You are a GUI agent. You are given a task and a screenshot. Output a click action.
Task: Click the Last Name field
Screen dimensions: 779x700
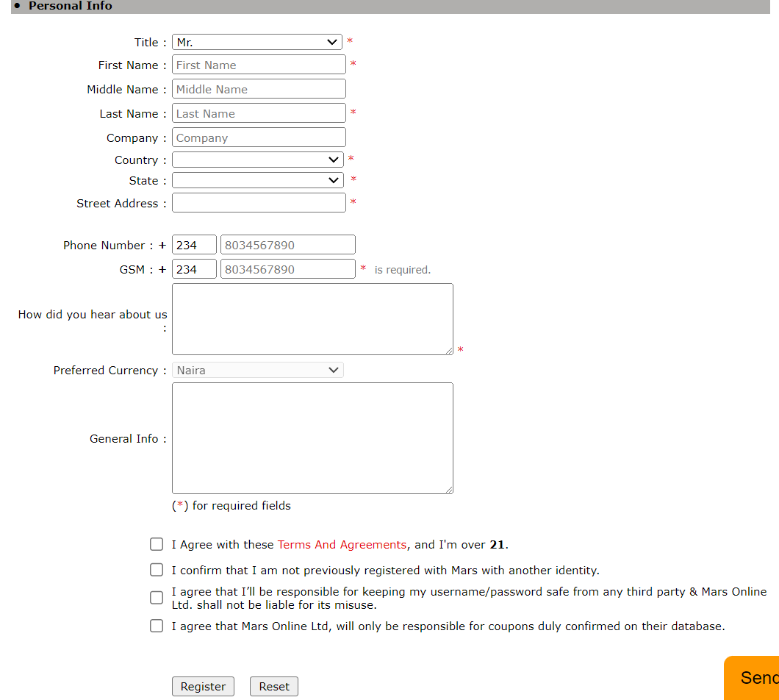click(x=258, y=113)
